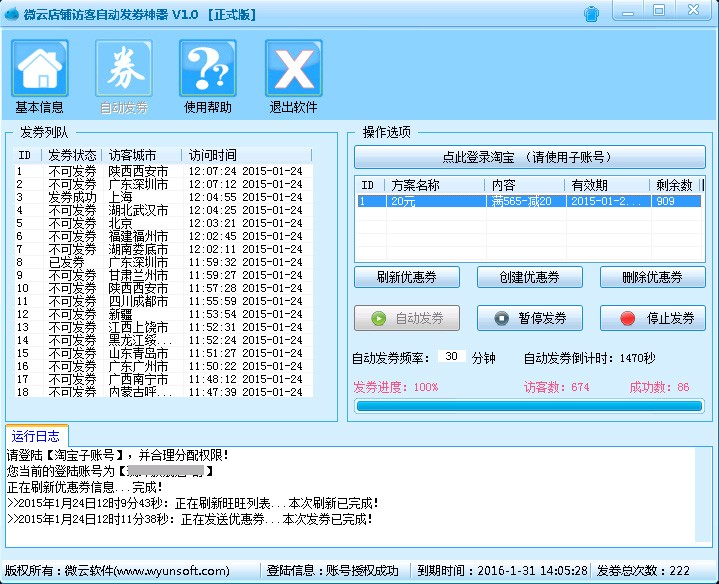Select queue row 6 福建福州市
This screenshot has height=584, width=719.
(164, 236)
